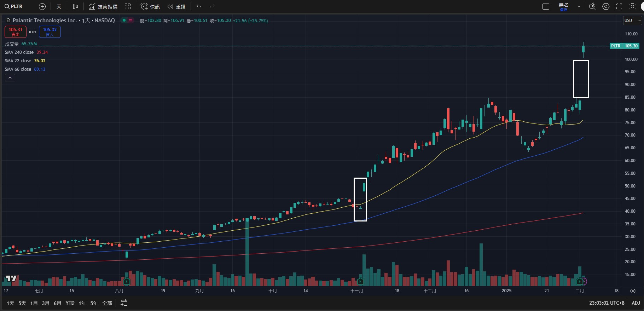This screenshot has width=644, height=311.
Task: Click the blue 105.32 買入 buy button
Action: (50, 32)
